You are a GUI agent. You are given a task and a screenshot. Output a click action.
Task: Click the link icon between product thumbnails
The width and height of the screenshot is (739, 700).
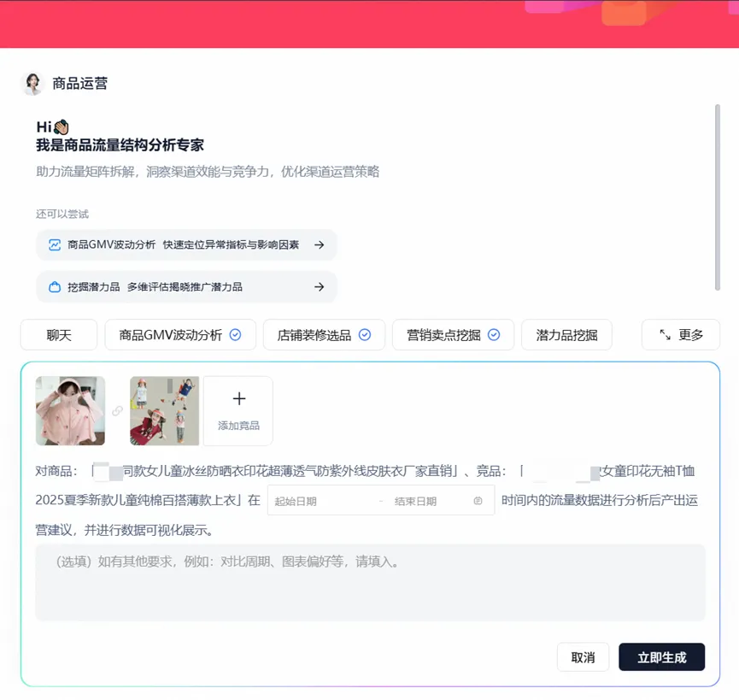tap(117, 411)
